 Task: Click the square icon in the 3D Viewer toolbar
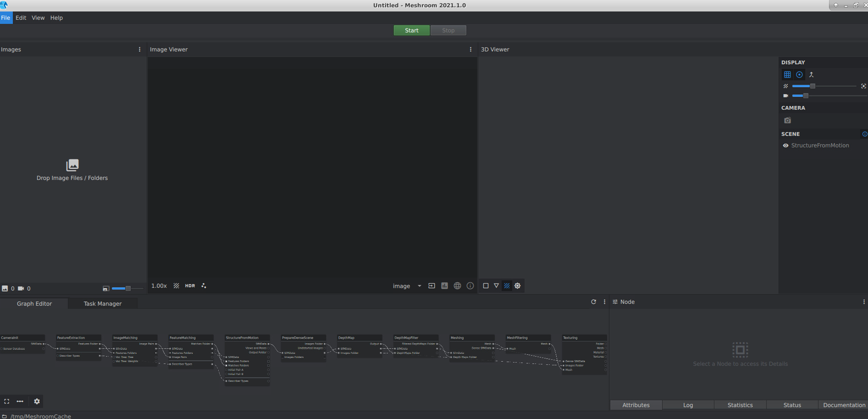coord(486,286)
